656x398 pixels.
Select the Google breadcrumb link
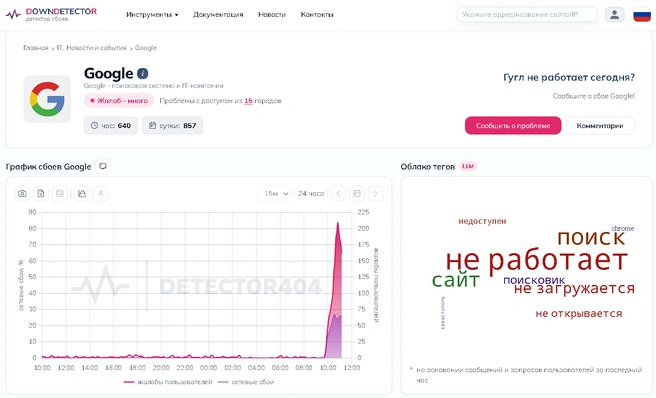[146, 48]
